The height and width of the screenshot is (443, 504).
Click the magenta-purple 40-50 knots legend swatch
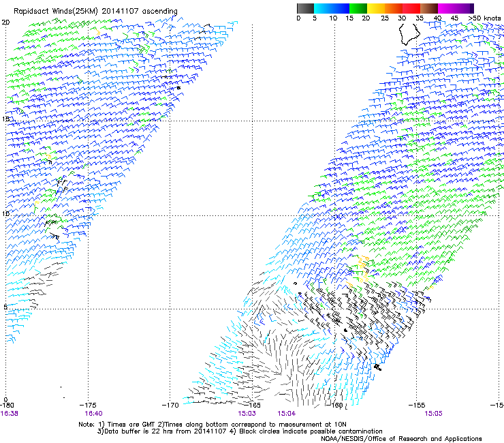point(456,8)
